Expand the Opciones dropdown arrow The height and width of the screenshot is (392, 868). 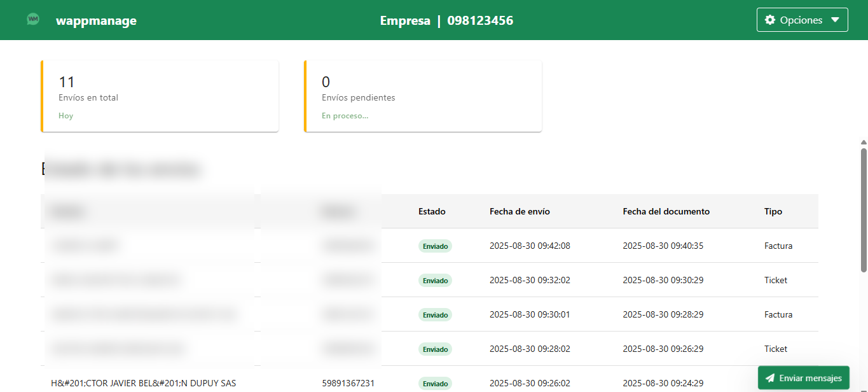pos(836,20)
